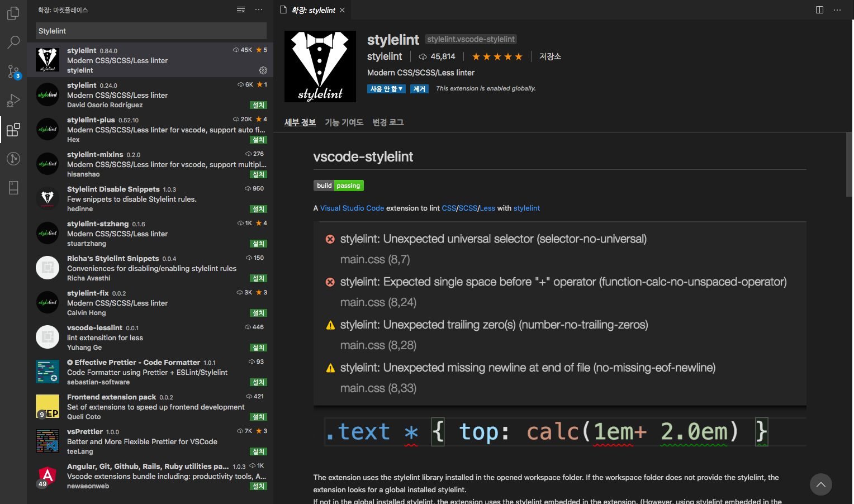Open the 저장소 repository link
This screenshot has height=504, width=854.
(550, 56)
